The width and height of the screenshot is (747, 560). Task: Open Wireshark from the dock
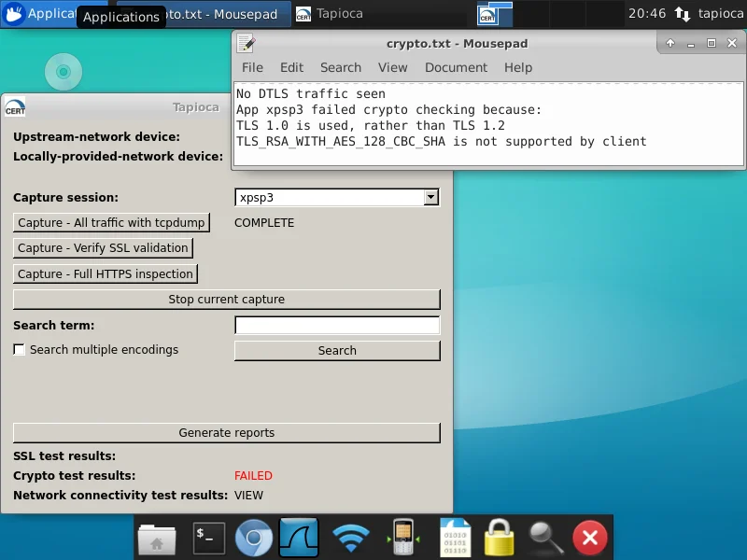pyautogui.click(x=299, y=538)
